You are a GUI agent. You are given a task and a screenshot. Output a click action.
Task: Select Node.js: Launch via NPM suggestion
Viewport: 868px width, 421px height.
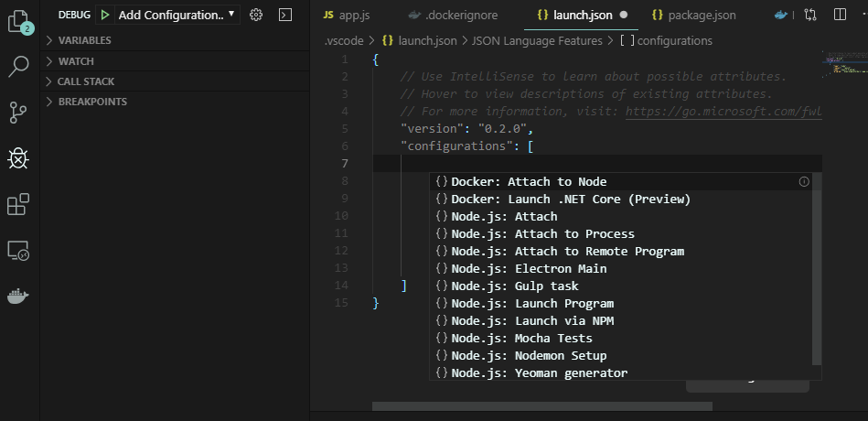(622, 320)
